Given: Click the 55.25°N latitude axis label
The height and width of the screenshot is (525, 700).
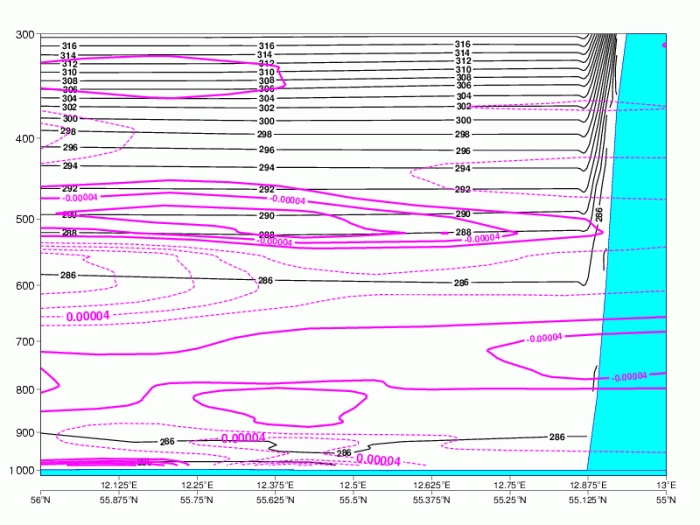Looking at the screenshot, I should coord(508,498).
